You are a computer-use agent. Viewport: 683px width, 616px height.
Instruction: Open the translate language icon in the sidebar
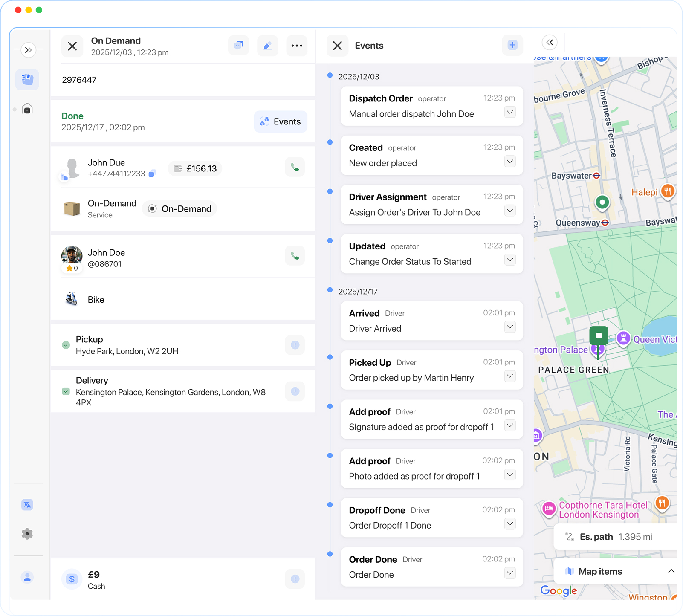(x=27, y=504)
